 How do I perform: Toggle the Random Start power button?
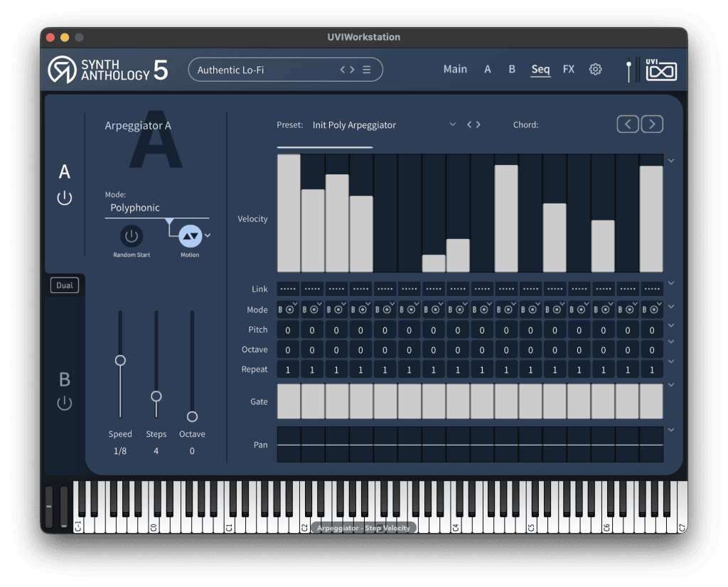pos(132,236)
